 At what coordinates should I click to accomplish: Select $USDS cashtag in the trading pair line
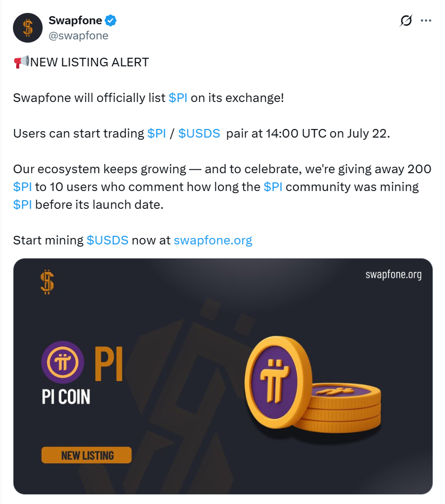(x=199, y=133)
